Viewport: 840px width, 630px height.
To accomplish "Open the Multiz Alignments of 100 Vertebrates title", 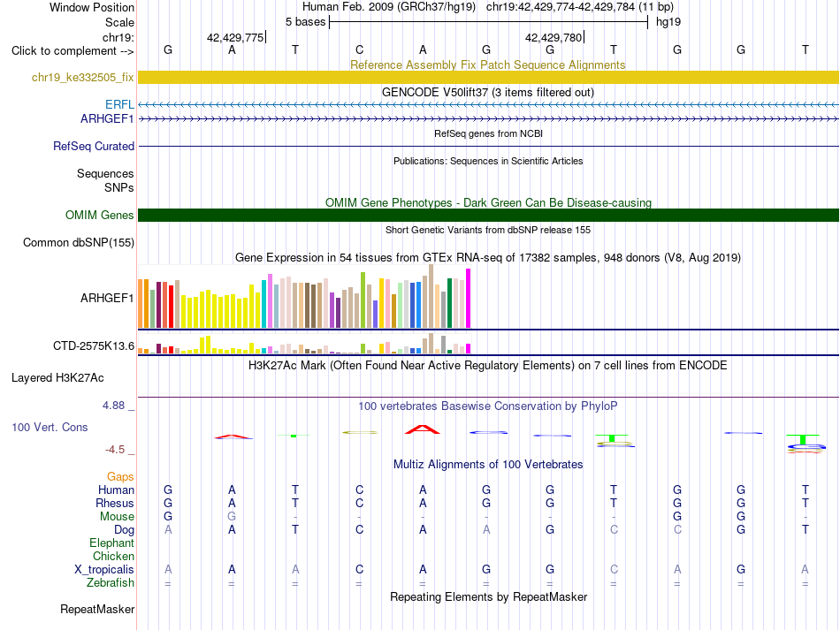I will click(x=488, y=464).
